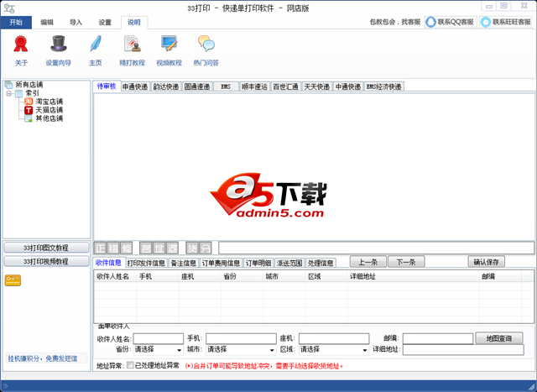
Task: Open the 中通快递 tab
Action: [x=348, y=86]
